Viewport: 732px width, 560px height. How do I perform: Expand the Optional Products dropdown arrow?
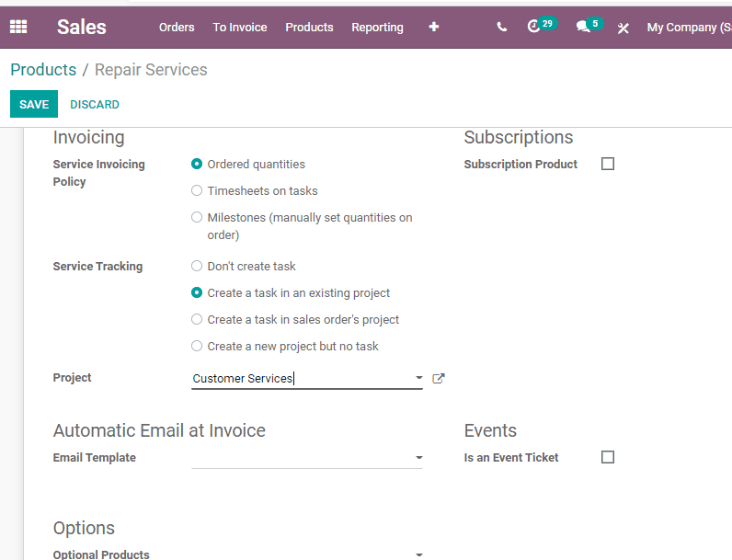(418, 554)
